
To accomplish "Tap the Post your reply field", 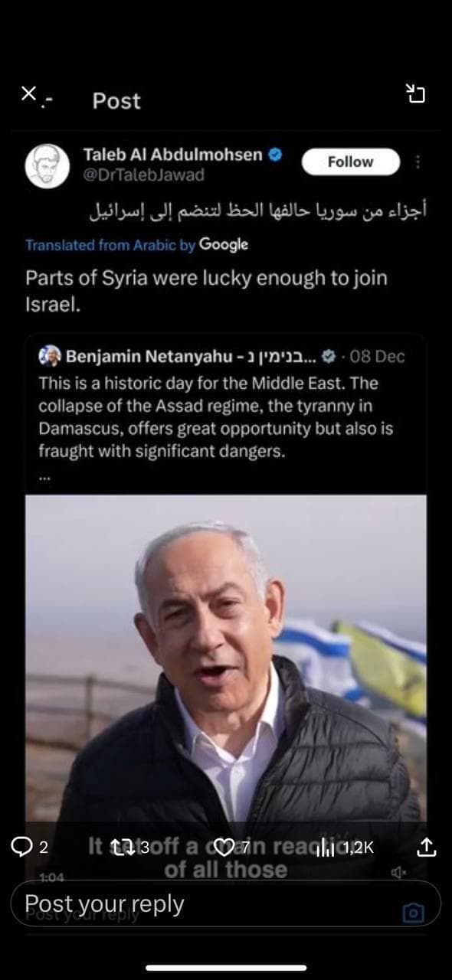I will [x=225, y=903].
